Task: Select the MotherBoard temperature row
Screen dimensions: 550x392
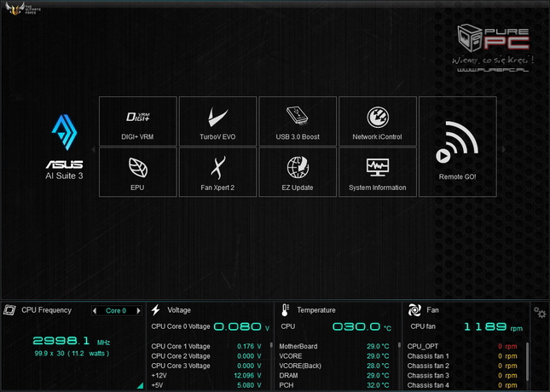Action: (x=334, y=347)
